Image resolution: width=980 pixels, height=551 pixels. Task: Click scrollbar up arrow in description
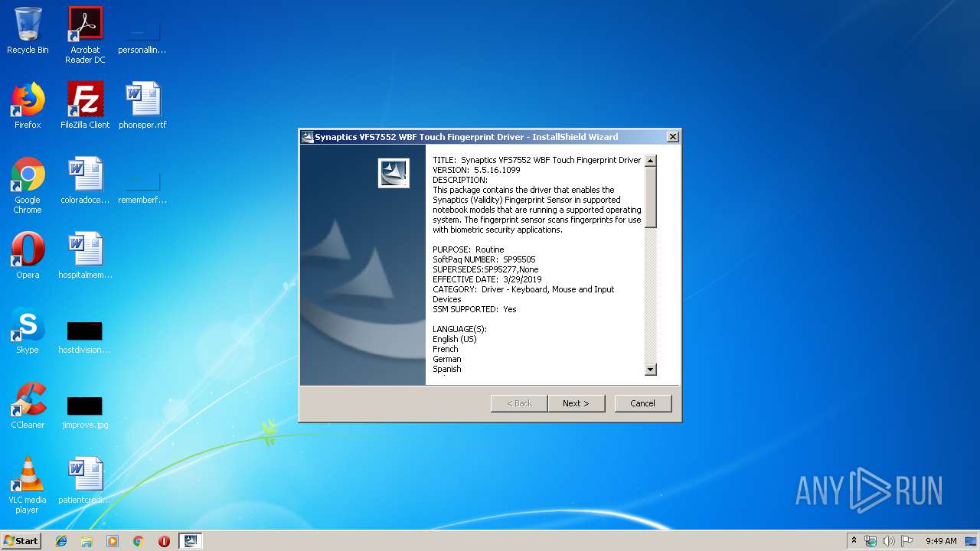651,161
